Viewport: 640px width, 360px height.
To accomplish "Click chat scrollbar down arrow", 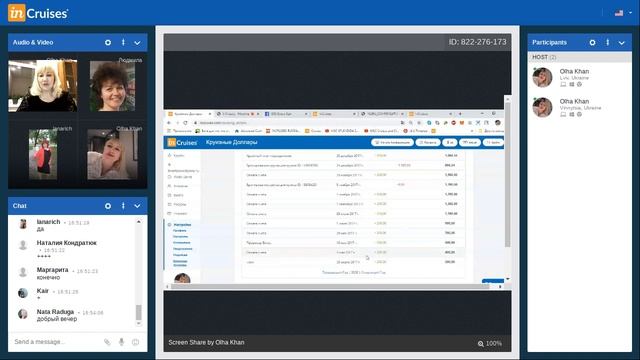I will 139,324.
